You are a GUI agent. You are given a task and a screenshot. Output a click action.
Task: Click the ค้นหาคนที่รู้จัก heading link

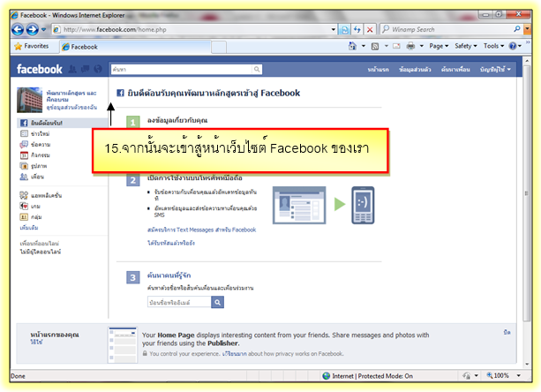[x=169, y=275]
